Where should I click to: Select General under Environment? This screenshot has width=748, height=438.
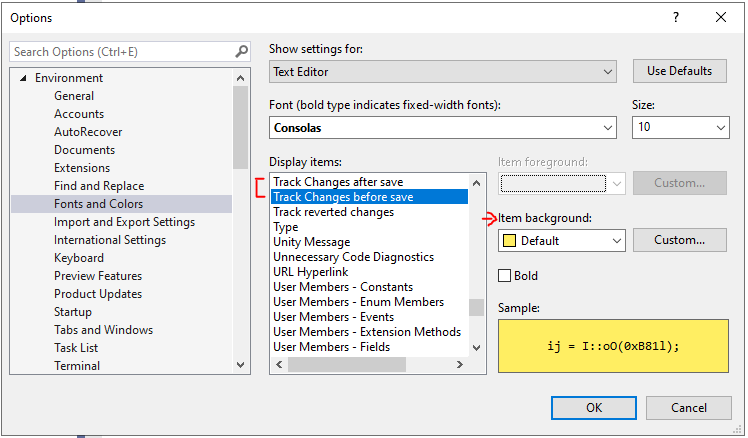click(74, 96)
